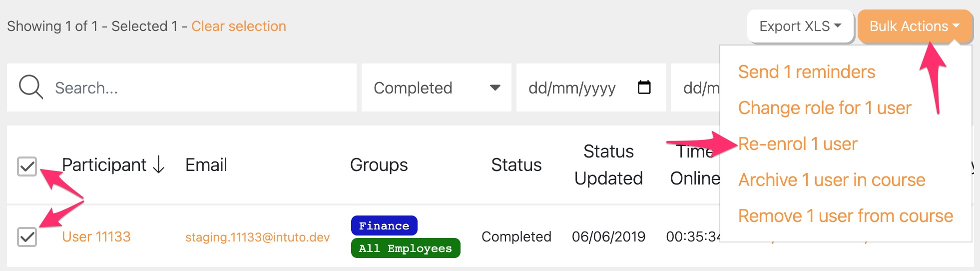The image size is (980, 271).
Task: Click the search magnifier icon
Action: [30, 87]
